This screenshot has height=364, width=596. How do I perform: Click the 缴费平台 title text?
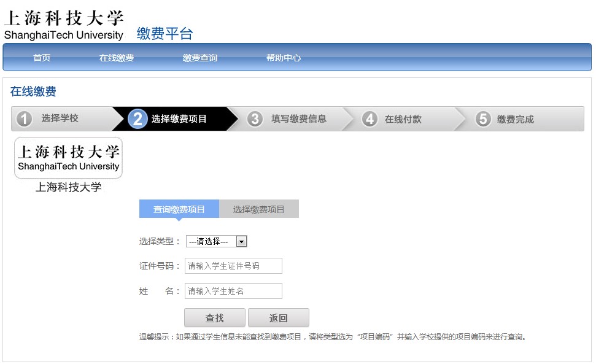pos(163,34)
